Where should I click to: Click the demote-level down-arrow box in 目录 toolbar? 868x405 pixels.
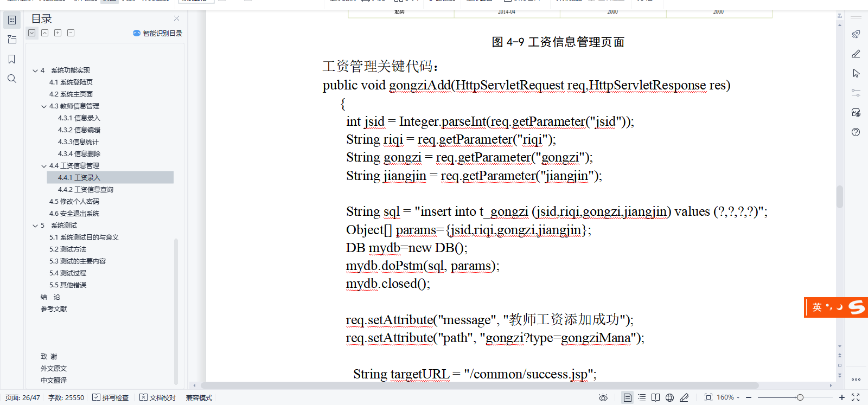32,33
